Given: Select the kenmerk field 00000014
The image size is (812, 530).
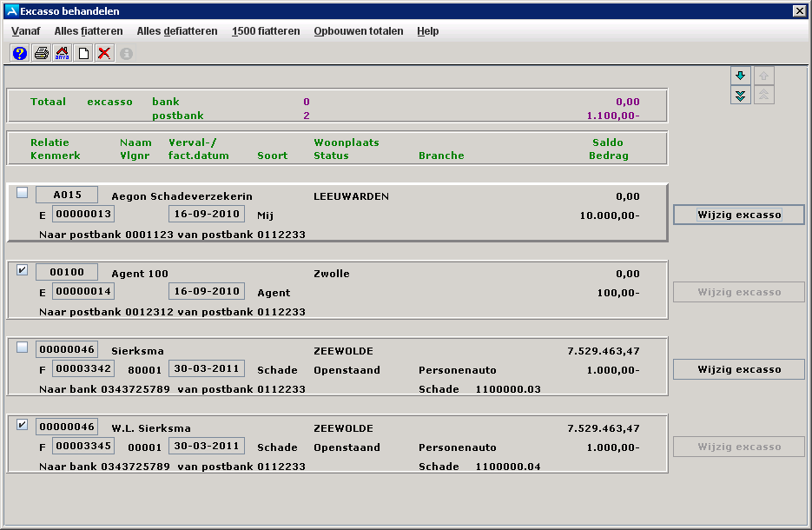Looking at the screenshot, I should click(83, 292).
